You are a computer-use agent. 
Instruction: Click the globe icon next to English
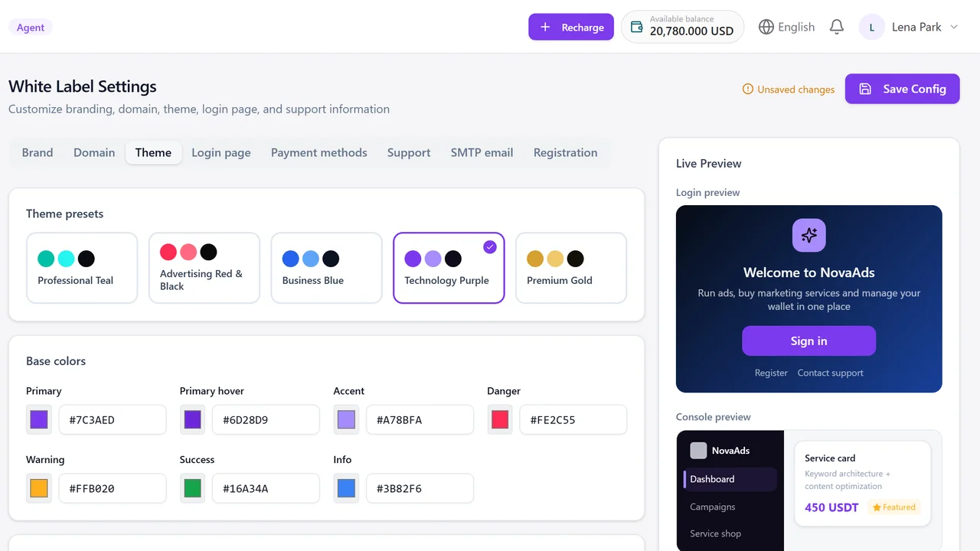point(766,27)
